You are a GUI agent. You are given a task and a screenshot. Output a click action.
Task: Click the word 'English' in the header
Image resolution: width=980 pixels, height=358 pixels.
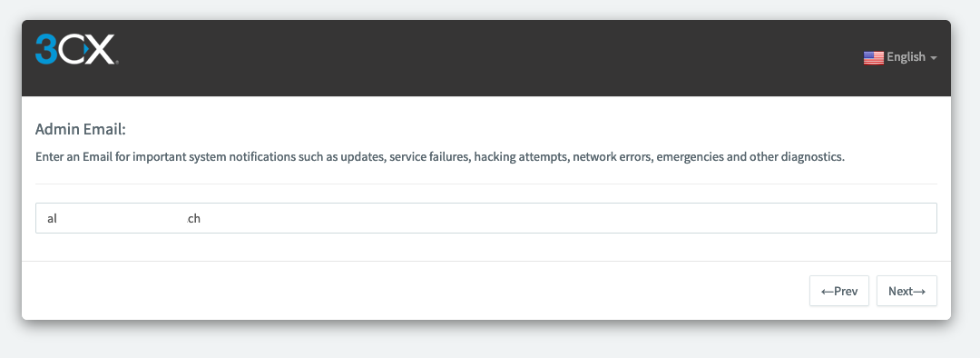tap(906, 57)
